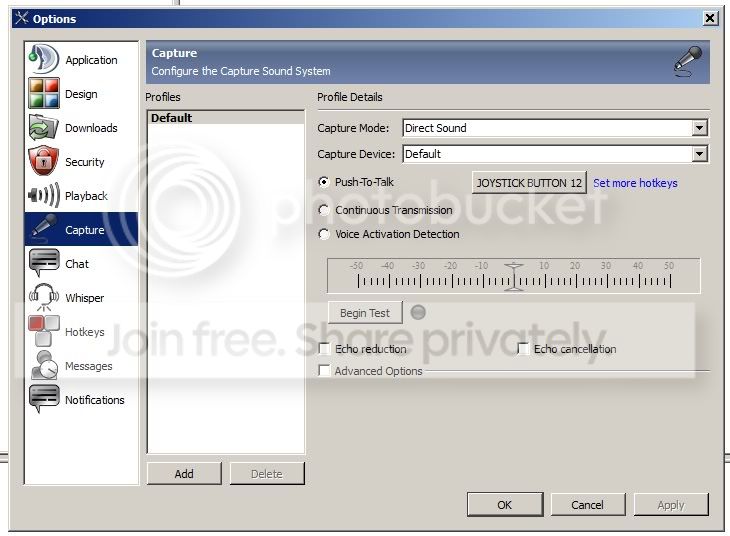Click the voice activation level slider handle
Image resolution: width=730 pixels, height=536 pixels.
(514, 277)
